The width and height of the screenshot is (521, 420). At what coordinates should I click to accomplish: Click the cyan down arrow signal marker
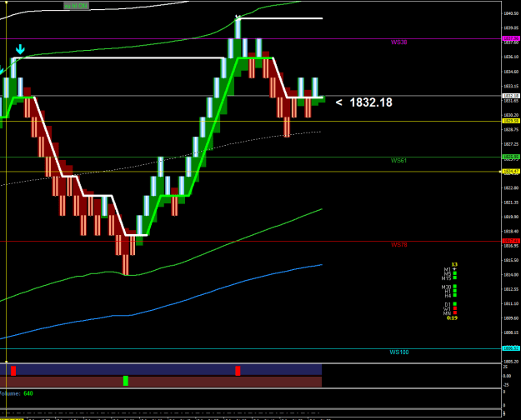coord(20,49)
